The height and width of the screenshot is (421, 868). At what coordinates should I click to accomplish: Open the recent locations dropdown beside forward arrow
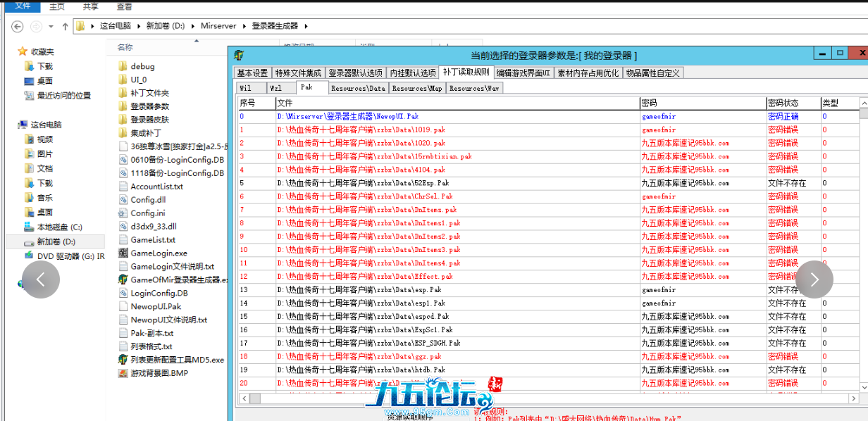pos(51,27)
